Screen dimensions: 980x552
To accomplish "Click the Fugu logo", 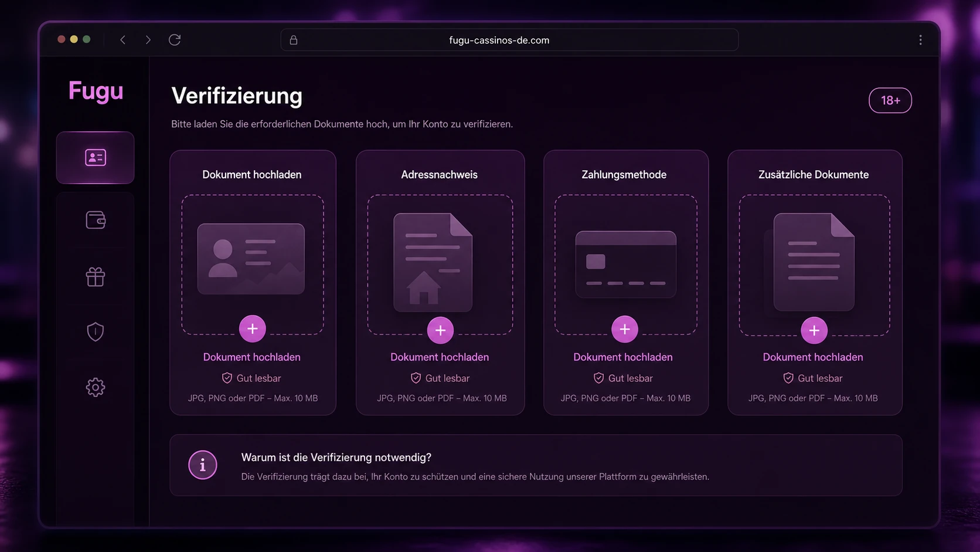I will click(96, 91).
